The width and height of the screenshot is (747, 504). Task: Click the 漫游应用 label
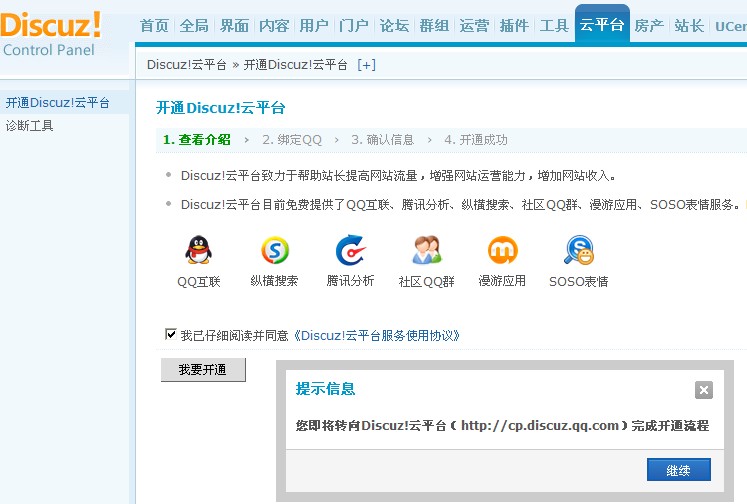502,281
